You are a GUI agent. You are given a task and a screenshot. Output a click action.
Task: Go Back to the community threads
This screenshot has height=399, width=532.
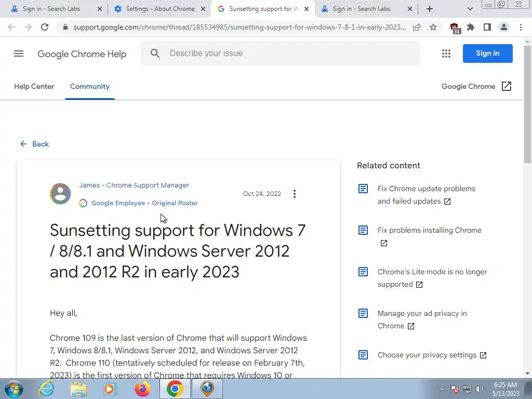point(35,144)
